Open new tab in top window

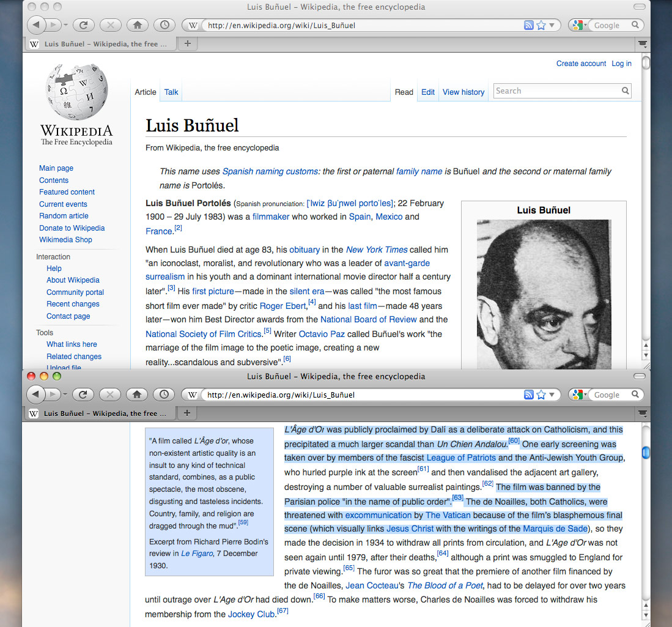187,44
